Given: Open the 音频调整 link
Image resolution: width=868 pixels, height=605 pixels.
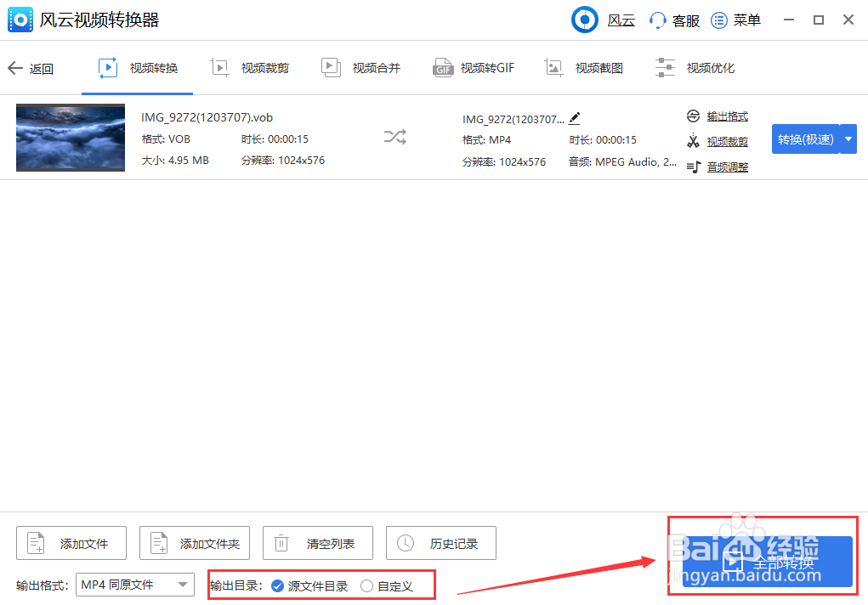Looking at the screenshot, I should [x=728, y=167].
